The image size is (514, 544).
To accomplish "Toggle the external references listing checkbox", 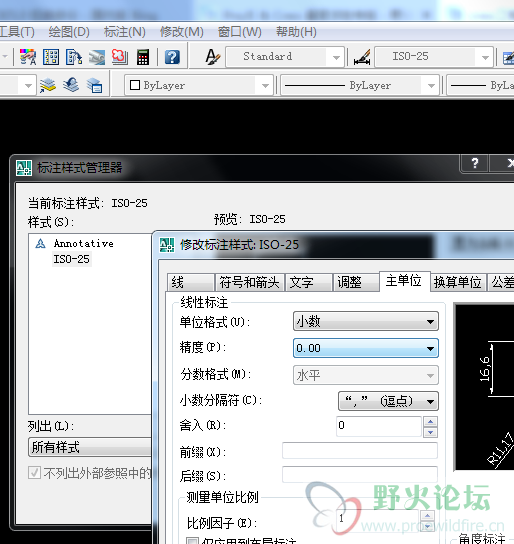I will [x=34, y=473].
